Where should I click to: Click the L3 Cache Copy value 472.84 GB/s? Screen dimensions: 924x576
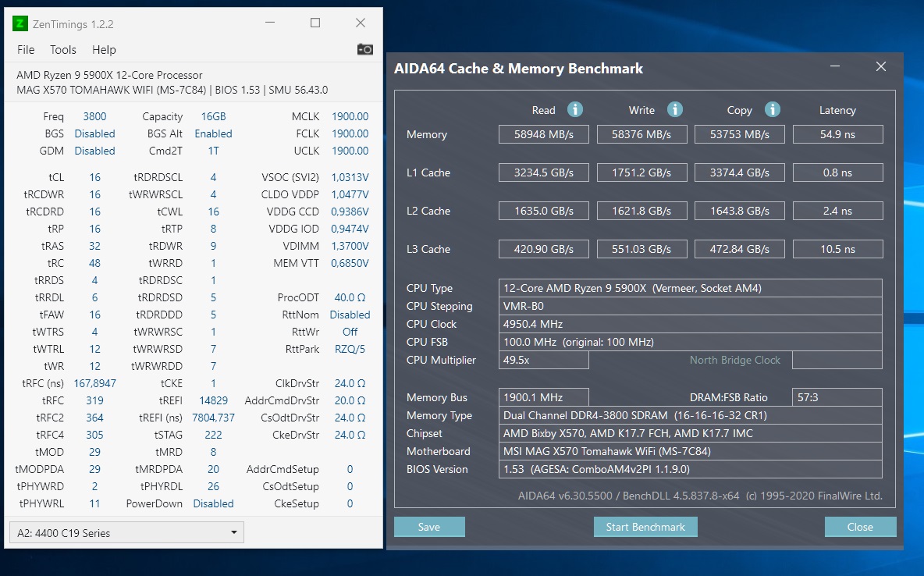(740, 250)
